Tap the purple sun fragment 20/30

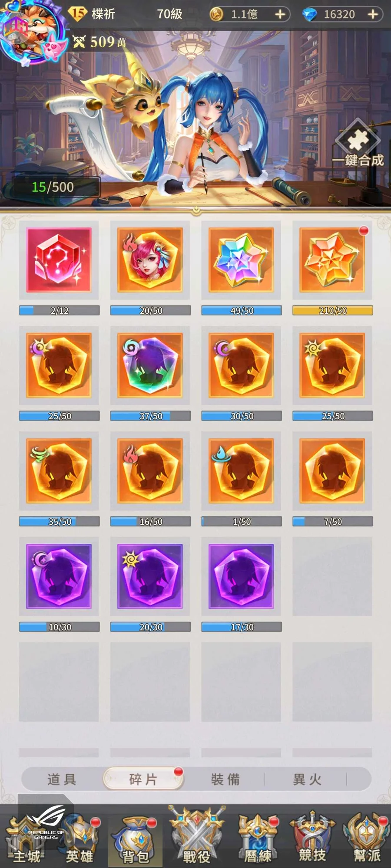pyautogui.click(x=150, y=576)
